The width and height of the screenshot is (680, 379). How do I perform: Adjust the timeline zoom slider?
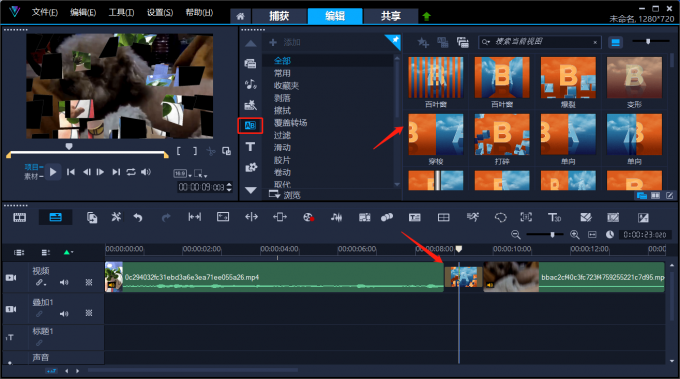click(x=552, y=235)
